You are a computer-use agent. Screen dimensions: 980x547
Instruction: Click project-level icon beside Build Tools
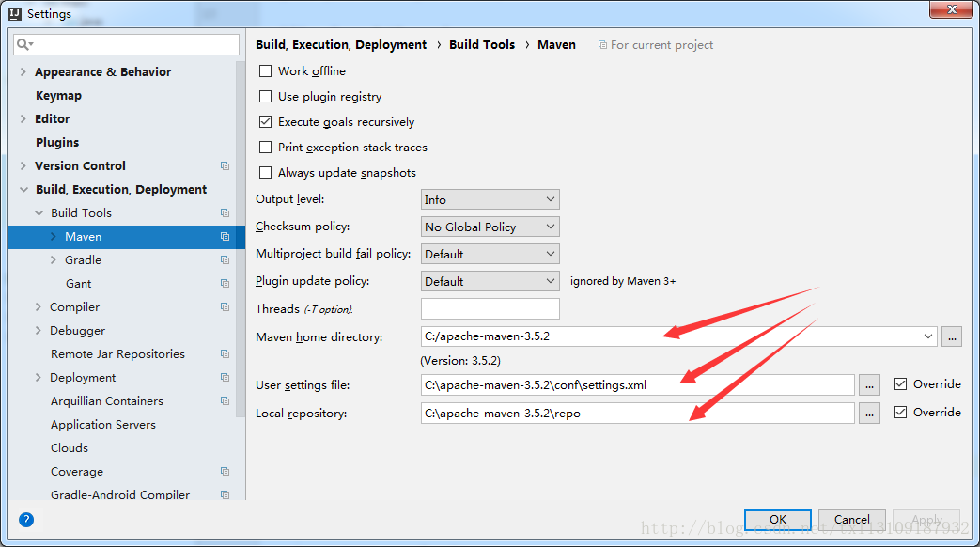(225, 213)
